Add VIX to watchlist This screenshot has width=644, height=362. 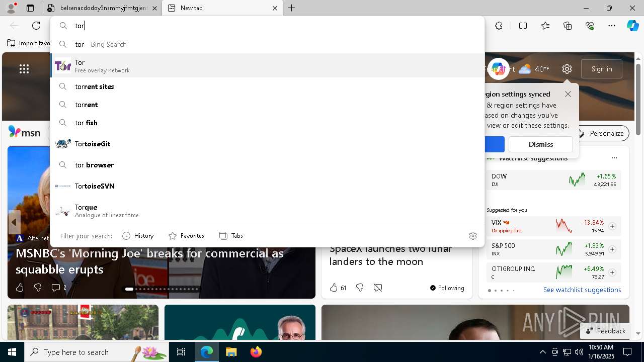click(612, 226)
